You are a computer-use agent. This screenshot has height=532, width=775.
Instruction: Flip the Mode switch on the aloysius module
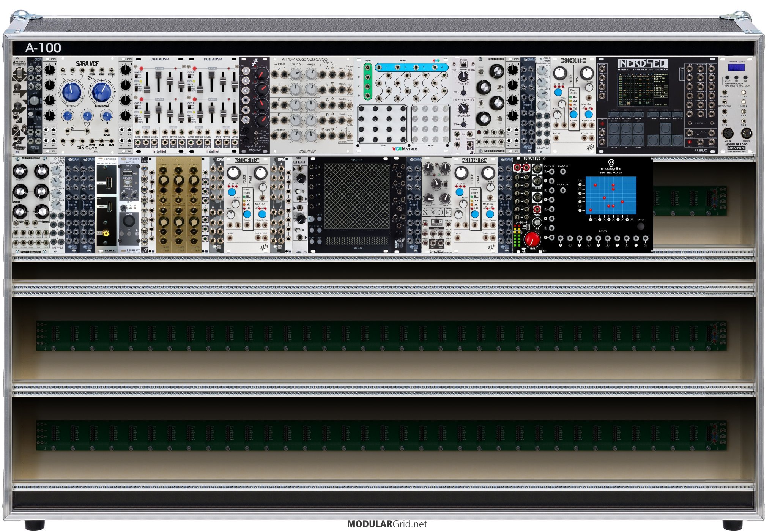pyautogui.click(x=257, y=134)
